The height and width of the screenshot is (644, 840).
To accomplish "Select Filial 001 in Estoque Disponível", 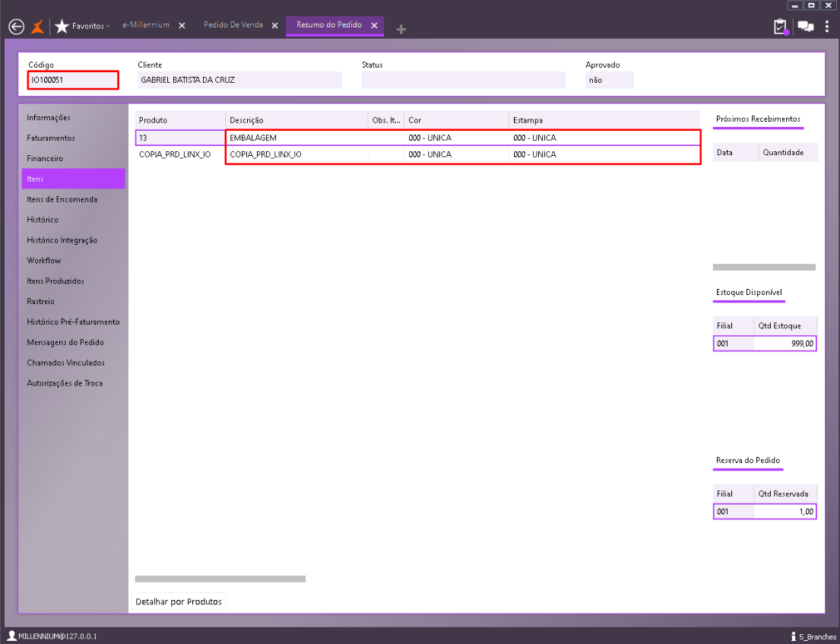I will [x=734, y=344].
